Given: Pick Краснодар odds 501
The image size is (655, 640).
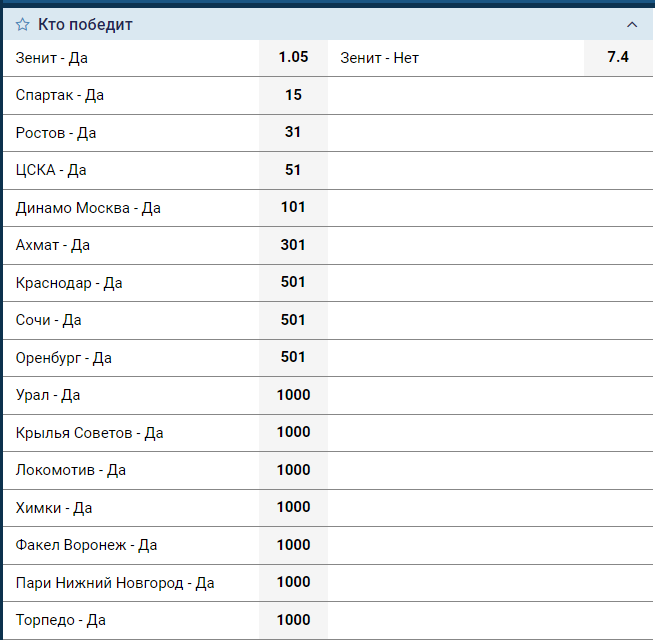Looking at the screenshot, I should [x=293, y=283].
